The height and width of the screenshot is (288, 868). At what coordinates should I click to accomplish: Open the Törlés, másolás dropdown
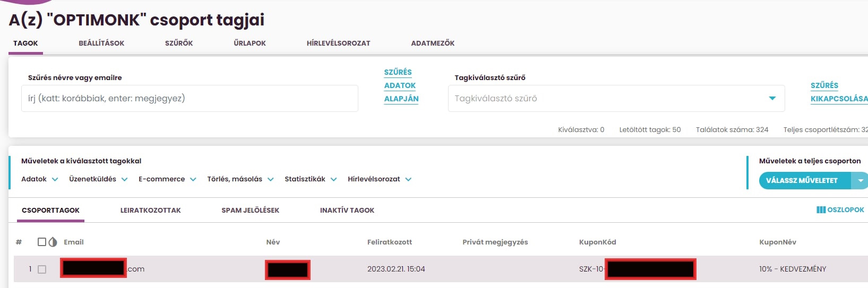240,179
